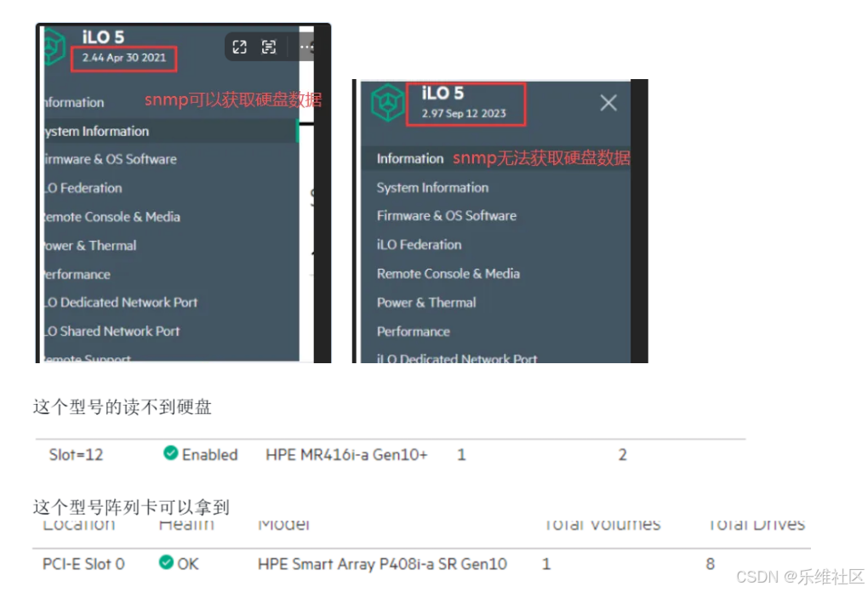Click total drives value "8" in P408i-a row

point(711,564)
